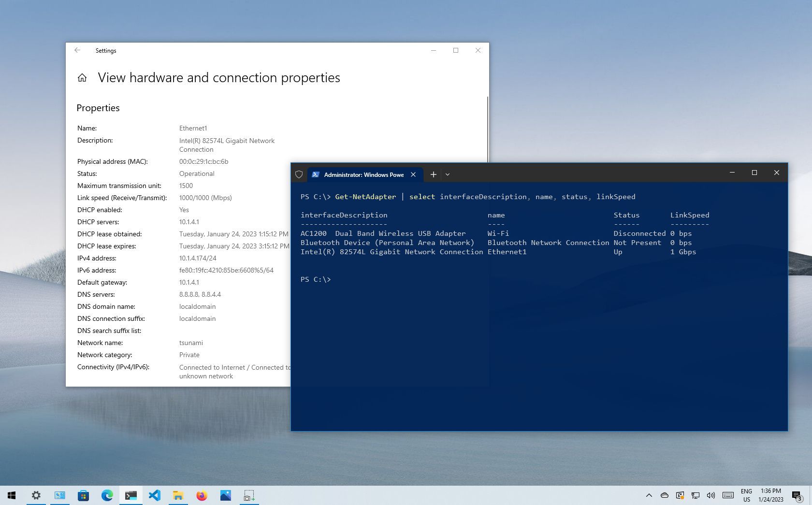
Task: Open the touch keyboard from the system tray
Action: pos(728,495)
